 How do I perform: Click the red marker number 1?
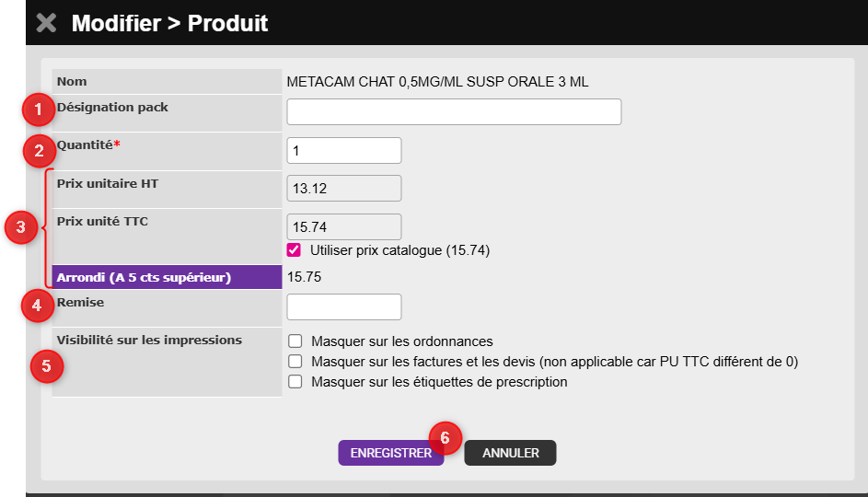pos(38,110)
